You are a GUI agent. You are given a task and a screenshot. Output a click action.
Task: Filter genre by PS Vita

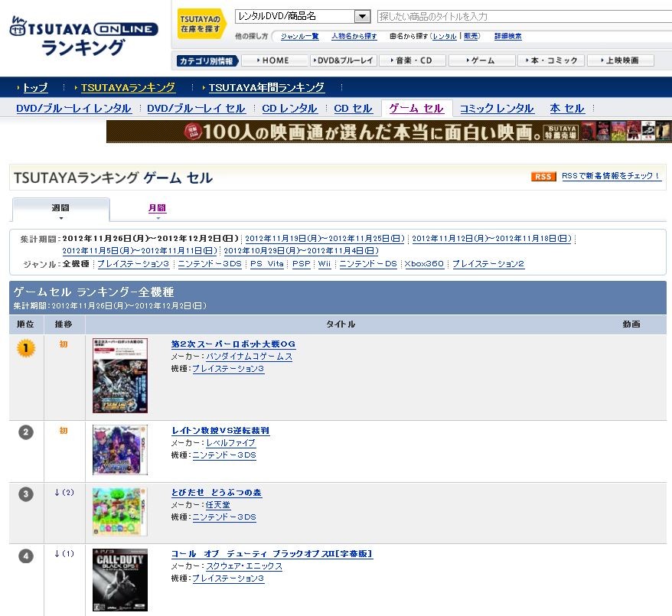click(267, 264)
